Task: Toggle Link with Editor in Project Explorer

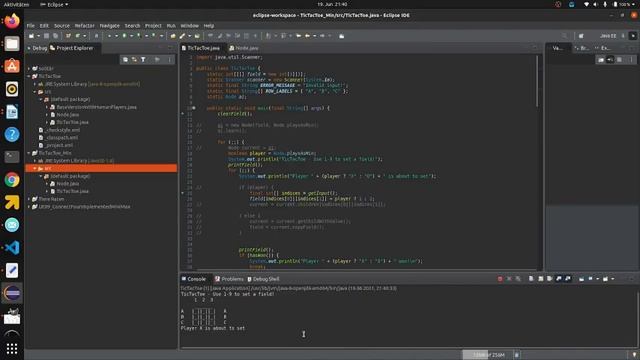Action: pos(134,60)
